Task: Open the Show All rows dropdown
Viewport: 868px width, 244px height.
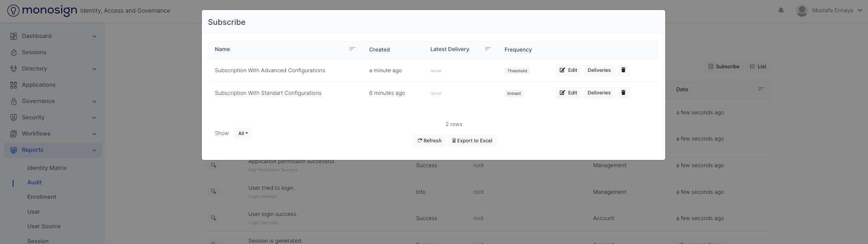Action: click(243, 133)
